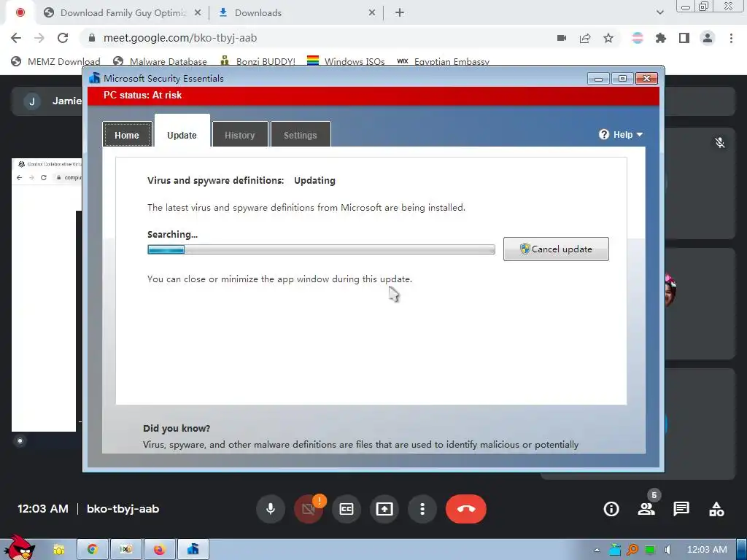This screenshot has height=560, width=747.
Task: Click the volume speaker tray icon
Action: point(668,550)
